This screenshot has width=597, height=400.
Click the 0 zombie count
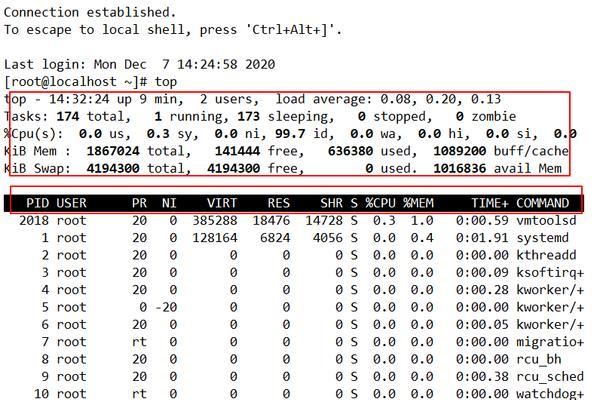[460, 116]
